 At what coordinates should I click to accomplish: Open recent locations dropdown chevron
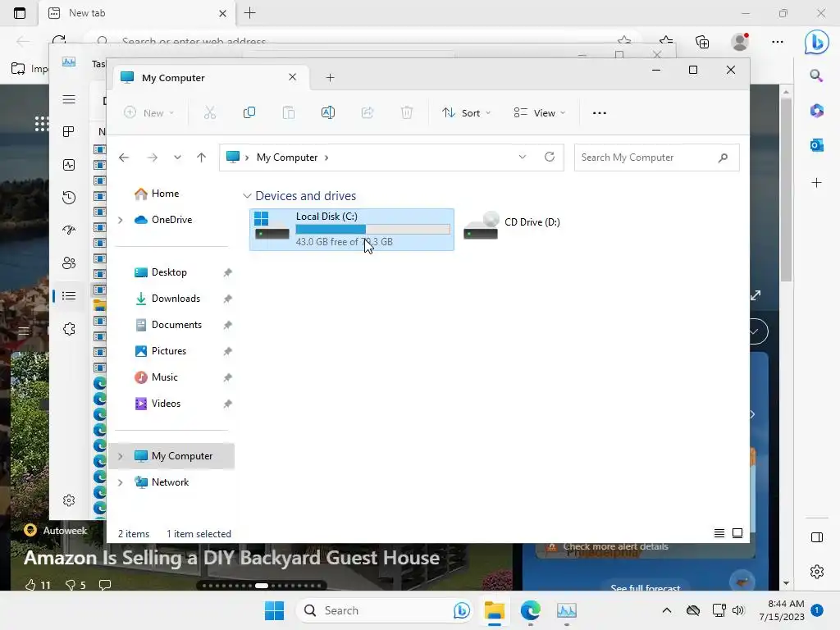[x=177, y=157]
